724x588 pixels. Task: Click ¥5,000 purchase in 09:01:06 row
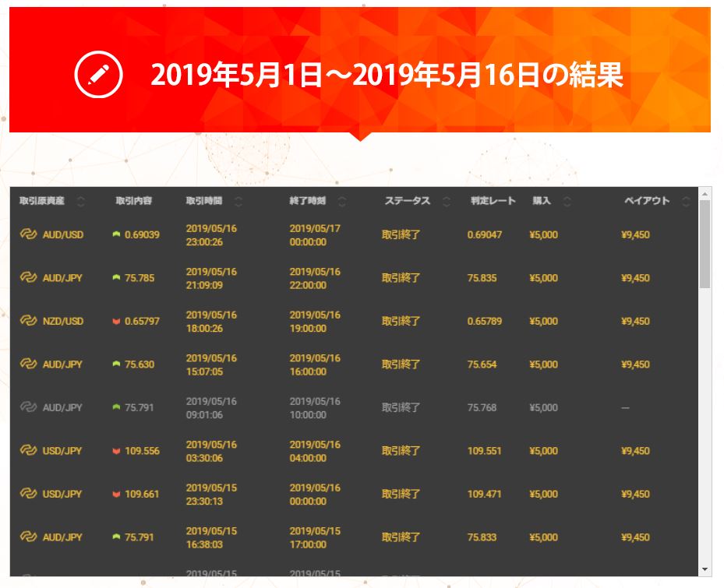[543, 407]
